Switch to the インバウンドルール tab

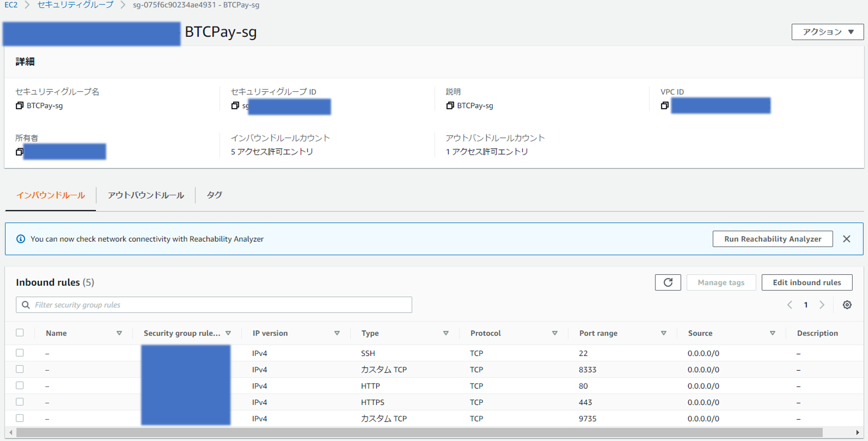pyautogui.click(x=50, y=195)
